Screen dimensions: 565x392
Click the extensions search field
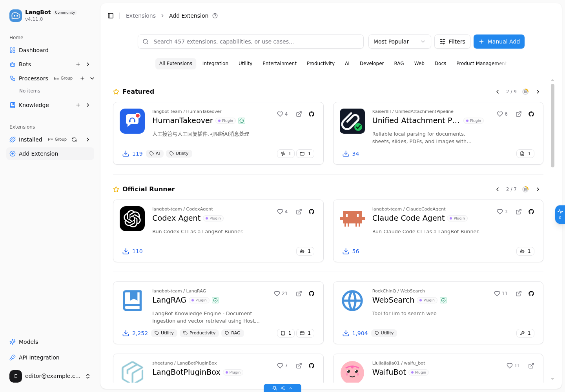(251, 42)
